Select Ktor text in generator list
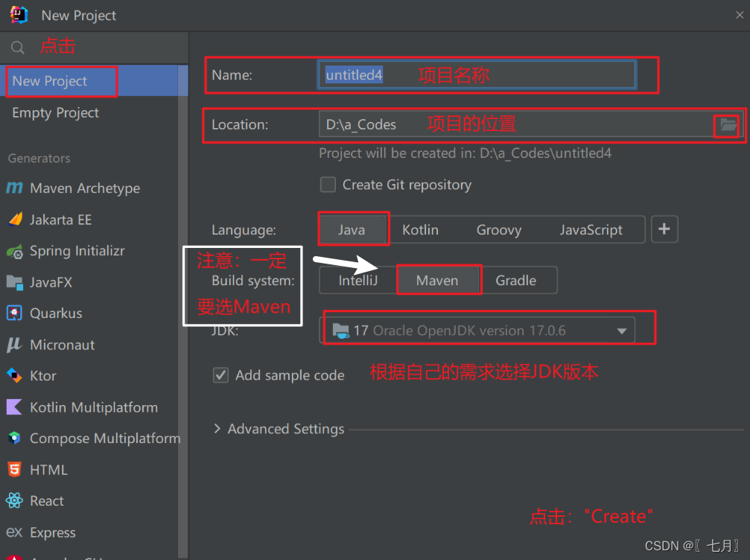The height and width of the screenshot is (560, 750). [x=43, y=375]
